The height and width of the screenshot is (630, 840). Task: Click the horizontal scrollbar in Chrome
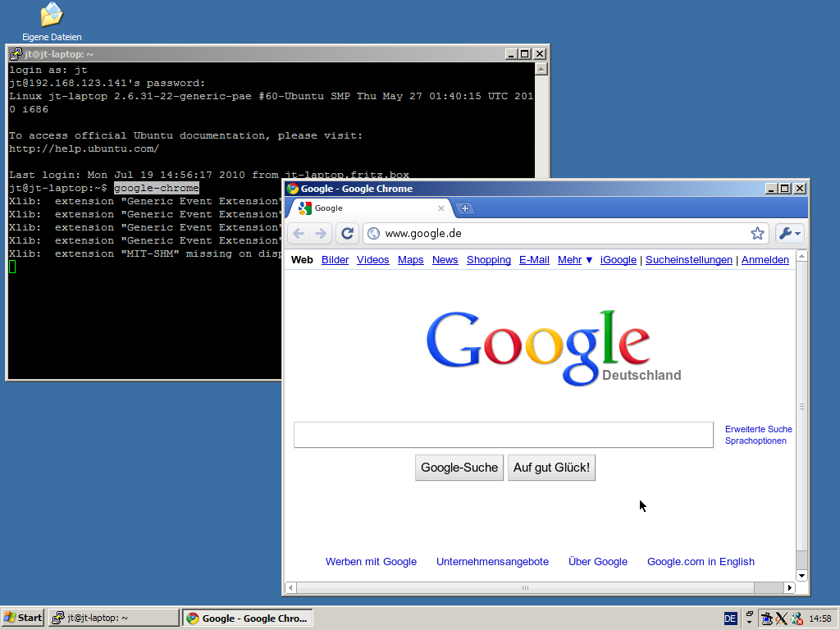[525, 587]
